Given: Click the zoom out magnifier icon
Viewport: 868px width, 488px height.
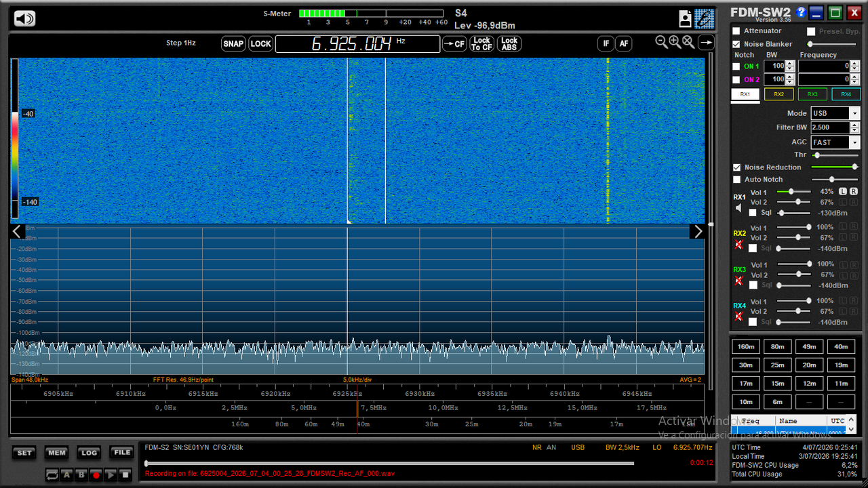Looking at the screenshot, I should (662, 42).
